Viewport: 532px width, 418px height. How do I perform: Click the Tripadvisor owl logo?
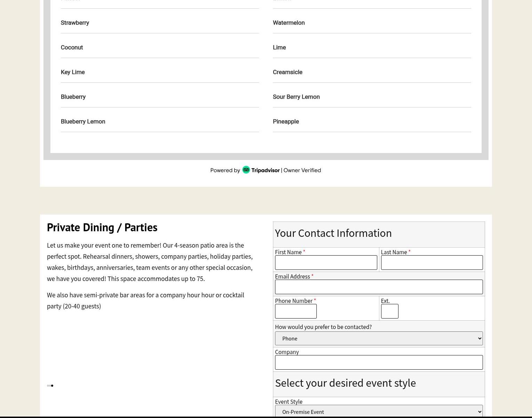tap(246, 170)
